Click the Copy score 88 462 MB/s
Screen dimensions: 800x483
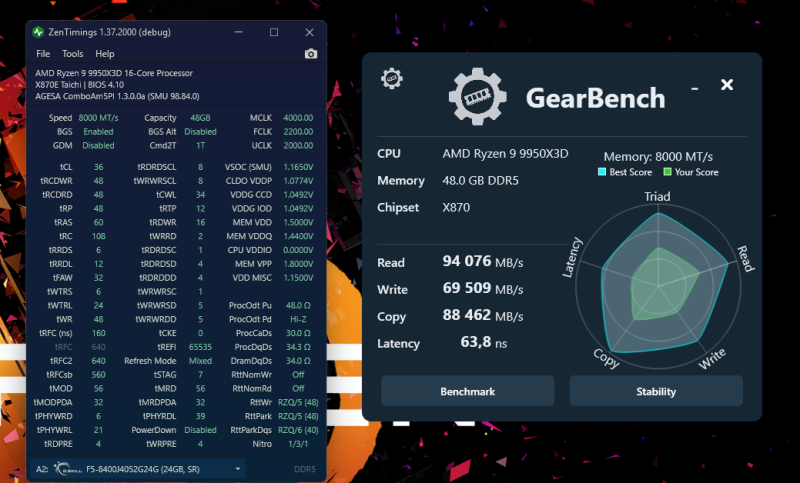(483, 316)
